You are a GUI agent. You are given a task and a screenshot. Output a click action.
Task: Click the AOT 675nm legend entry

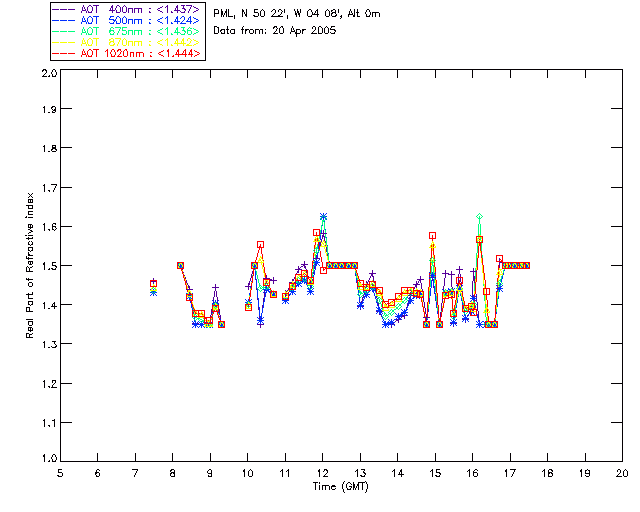tap(127, 31)
